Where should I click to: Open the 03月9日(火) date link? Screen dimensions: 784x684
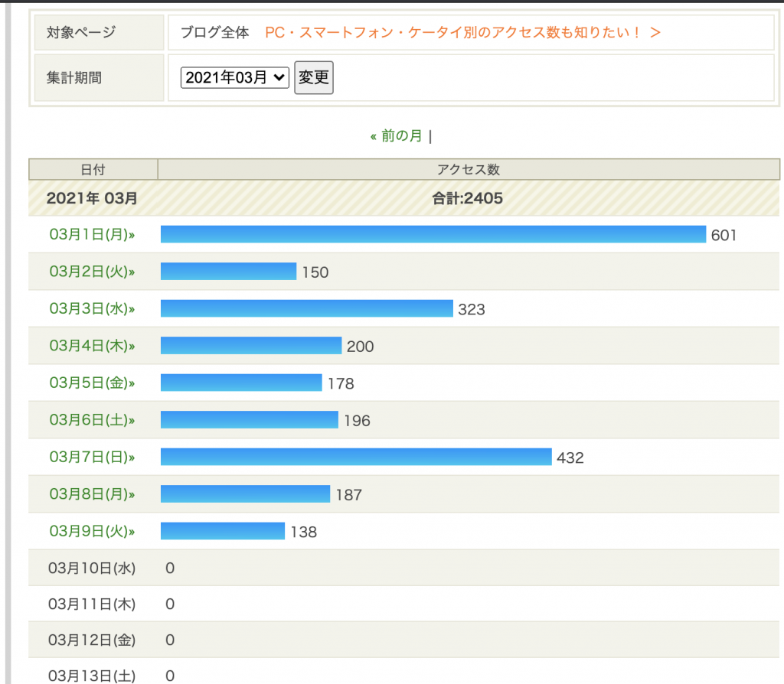pyautogui.click(x=92, y=531)
